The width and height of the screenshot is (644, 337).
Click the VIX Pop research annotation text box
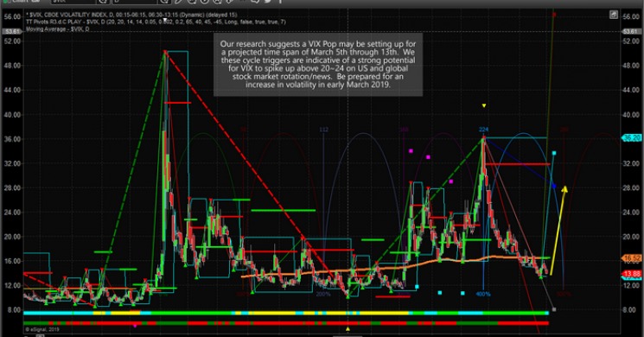318,65
